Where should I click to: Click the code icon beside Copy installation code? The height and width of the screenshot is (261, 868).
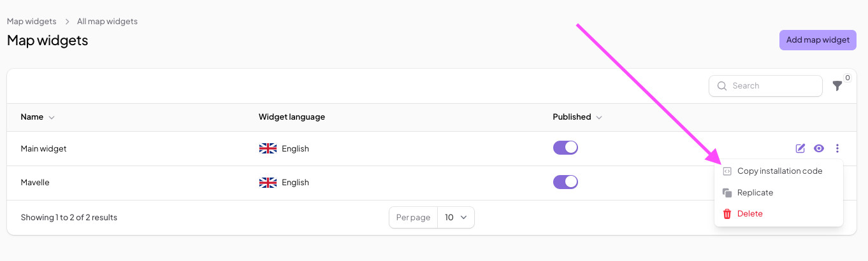coord(727,171)
